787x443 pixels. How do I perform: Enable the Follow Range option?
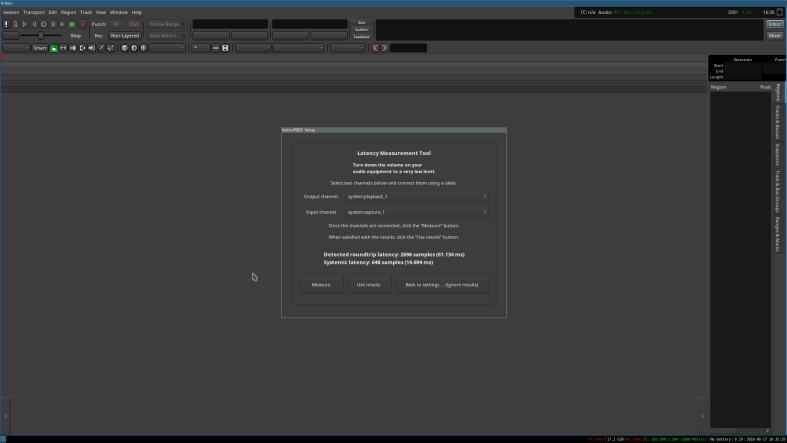166,24
